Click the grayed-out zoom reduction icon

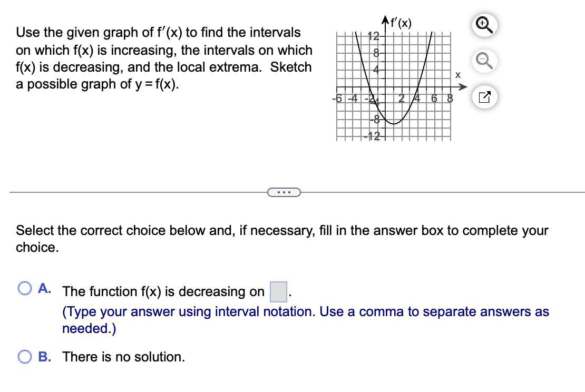pyautogui.click(x=484, y=61)
